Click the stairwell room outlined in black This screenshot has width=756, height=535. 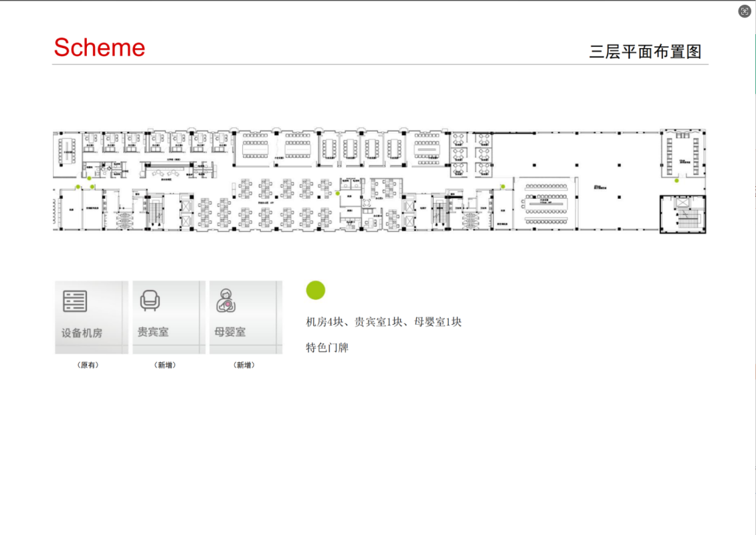pos(682,214)
